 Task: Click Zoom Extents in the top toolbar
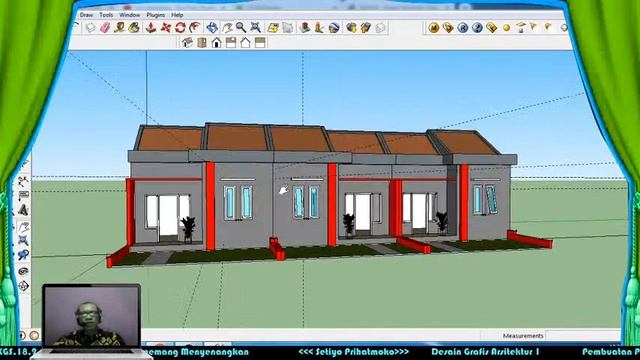[x=256, y=28]
